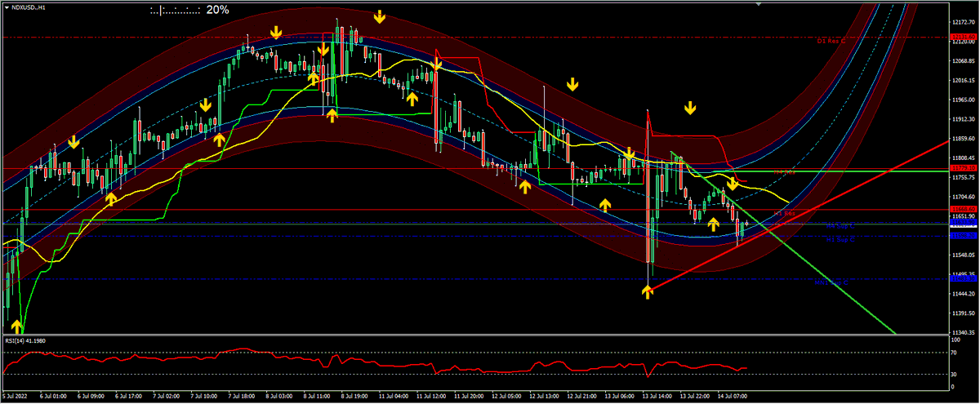Click the red 11668.65 price tag
Image resolution: width=980 pixels, height=404 pixels.
pos(964,210)
